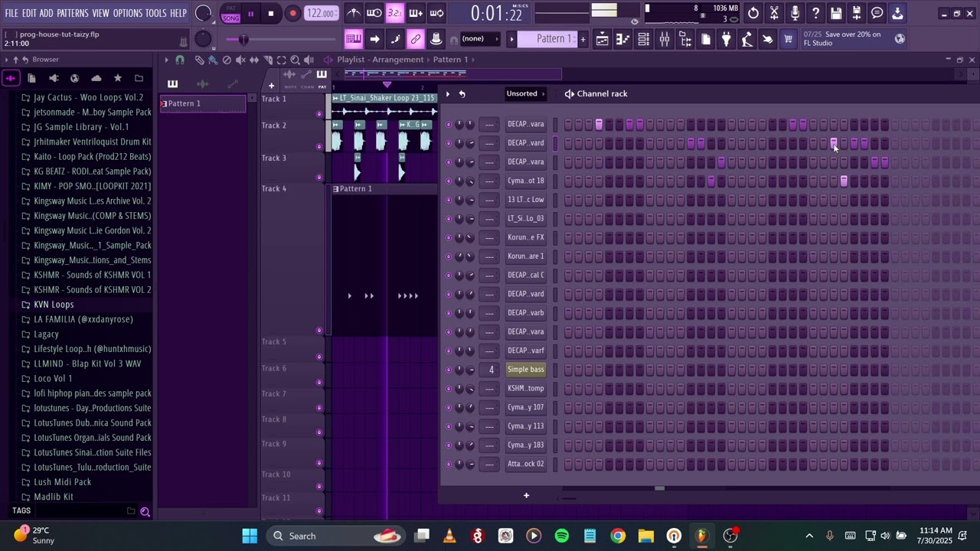
Task: Open the FILE menu
Action: click(x=11, y=14)
